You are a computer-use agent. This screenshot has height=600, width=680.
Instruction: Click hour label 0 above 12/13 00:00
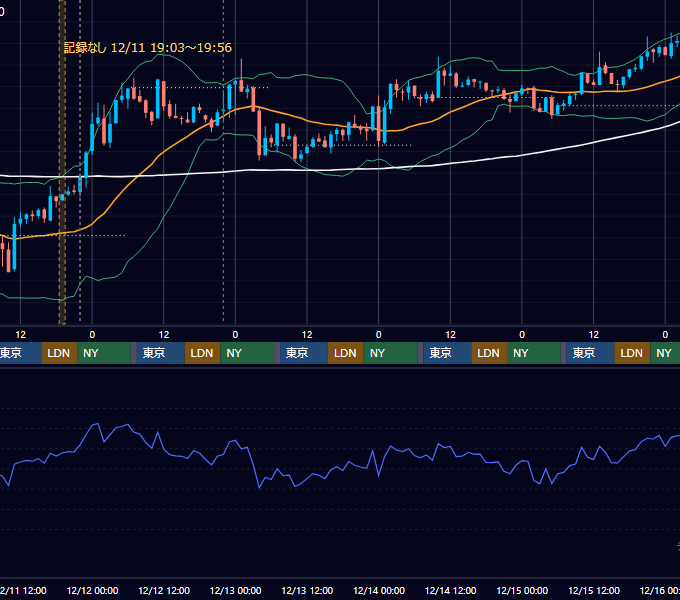pyautogui.click(x=235, y=335)
